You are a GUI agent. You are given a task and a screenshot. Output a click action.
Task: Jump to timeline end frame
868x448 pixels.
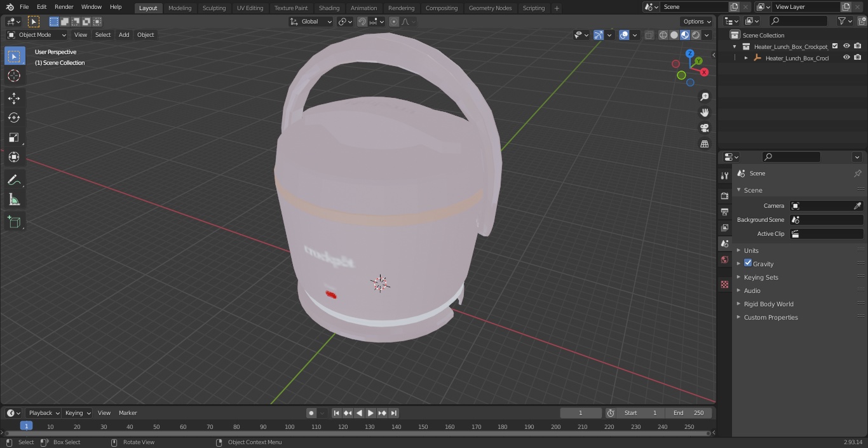[x=394, y=413]
